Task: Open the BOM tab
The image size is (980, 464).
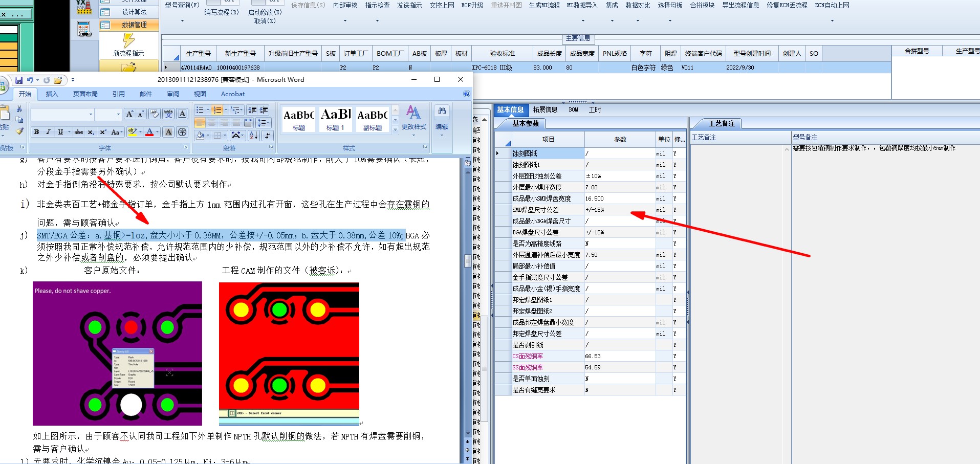Action: click(x=574, y=109)
